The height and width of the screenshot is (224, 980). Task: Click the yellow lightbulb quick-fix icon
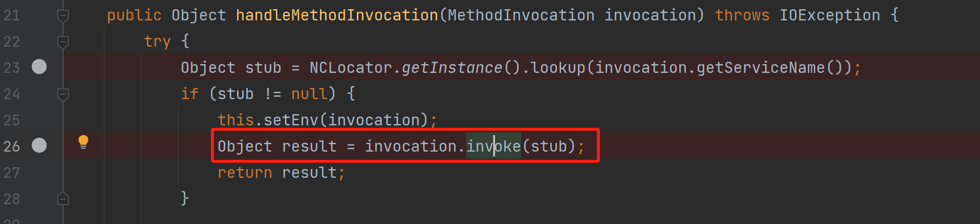pos(83,142)
